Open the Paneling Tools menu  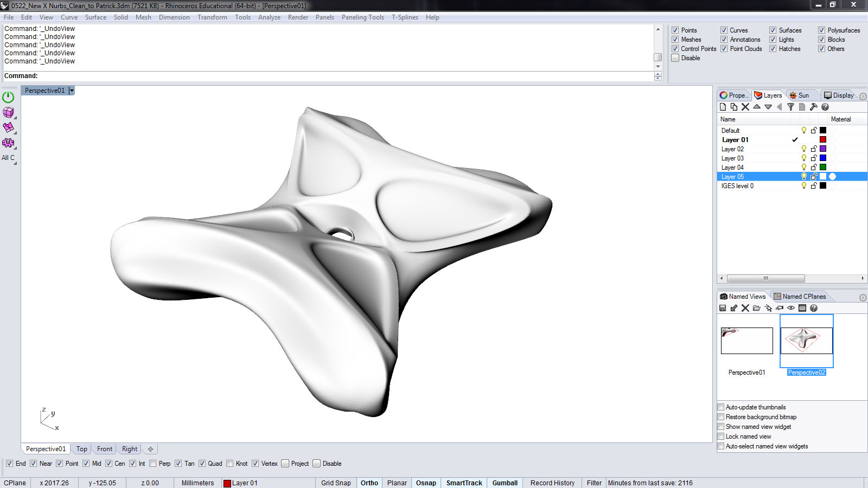(363, 17)
